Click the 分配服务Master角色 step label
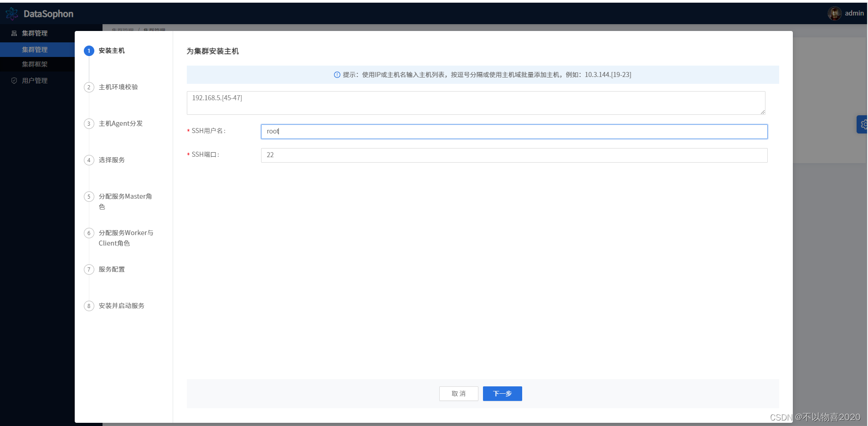The height and width of the screenshot is (426, 868). pyautogui.click(x=125, y=201)
